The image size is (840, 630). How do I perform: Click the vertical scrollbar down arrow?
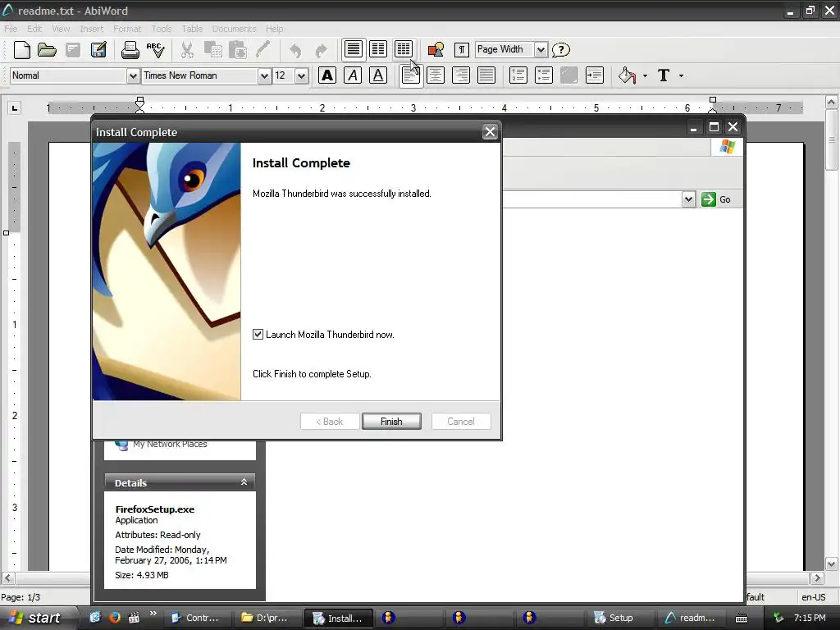point(831,564)
